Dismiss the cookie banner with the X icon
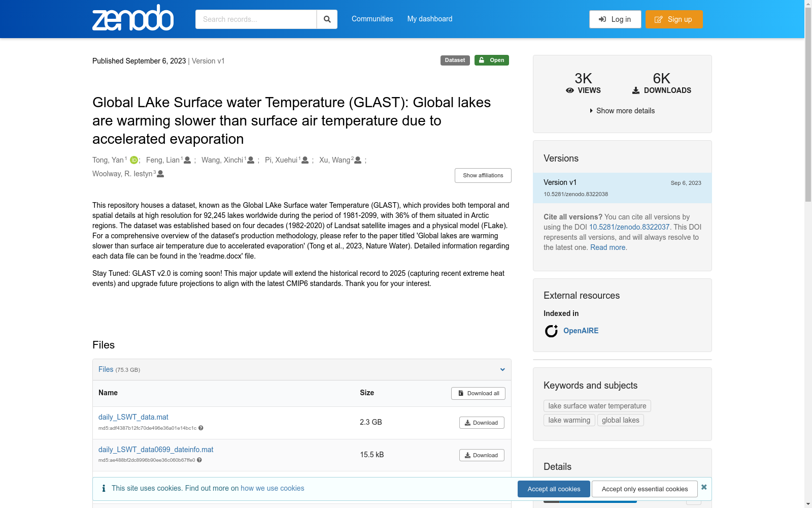 [x=704, y=487]
